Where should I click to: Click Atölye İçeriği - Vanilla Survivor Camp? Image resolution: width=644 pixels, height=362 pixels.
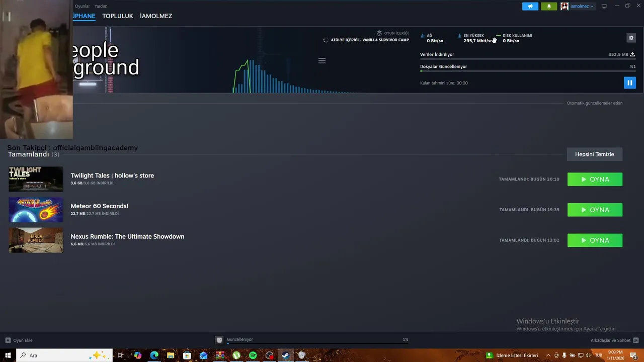click(x=369, y=40)
